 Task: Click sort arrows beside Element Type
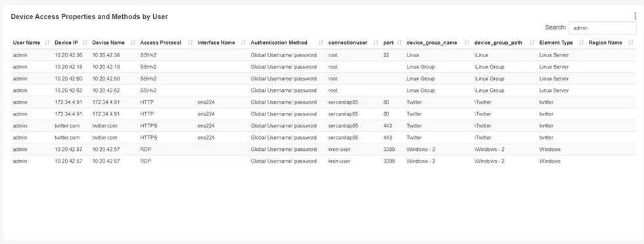581,43
